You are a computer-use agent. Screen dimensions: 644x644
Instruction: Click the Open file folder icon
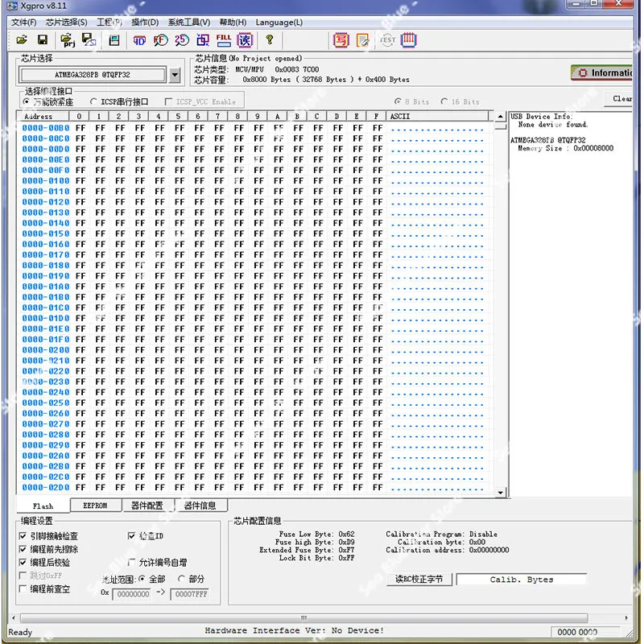point(22,39)
